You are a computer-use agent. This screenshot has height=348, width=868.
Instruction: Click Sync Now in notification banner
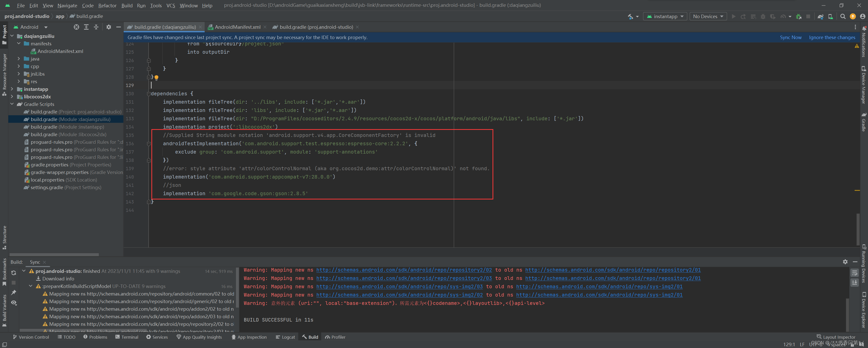coord(790,37)
